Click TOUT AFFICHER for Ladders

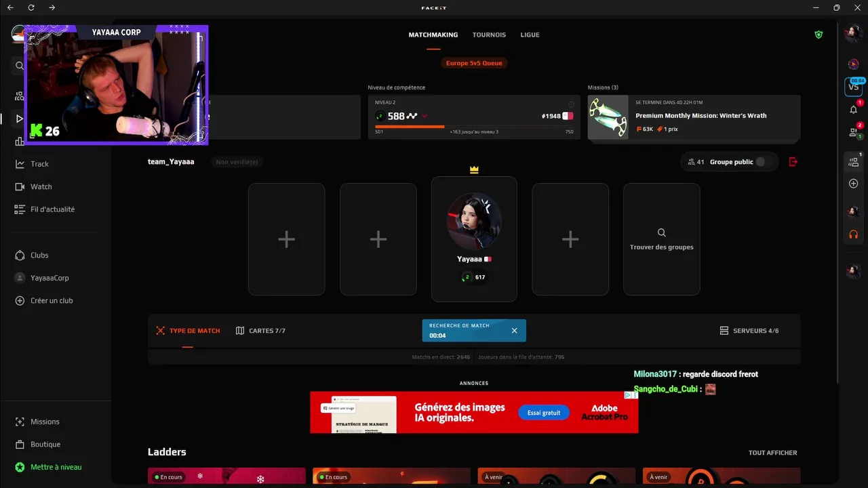click(x=773, y=453)
